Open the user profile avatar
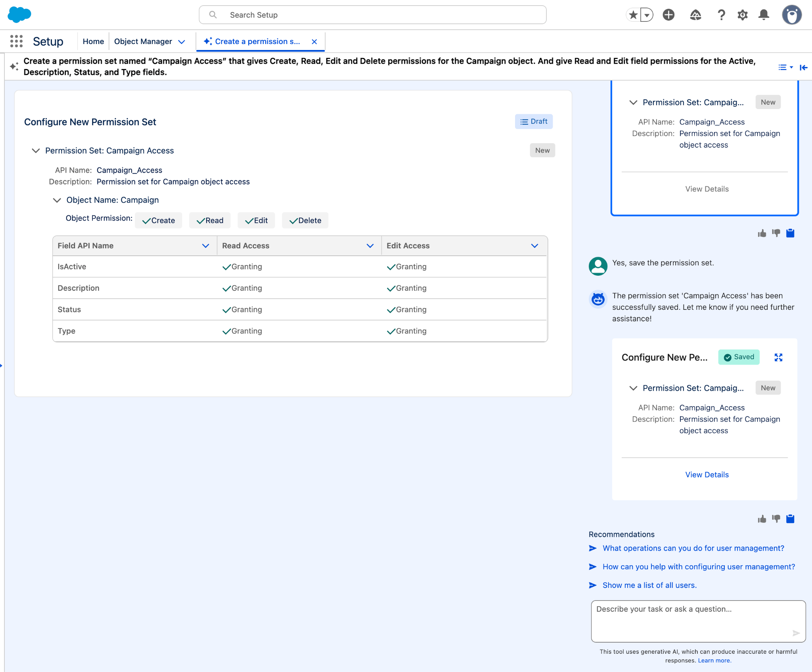The height and width of the screenshot is (672, 812). tap(792, 15)
